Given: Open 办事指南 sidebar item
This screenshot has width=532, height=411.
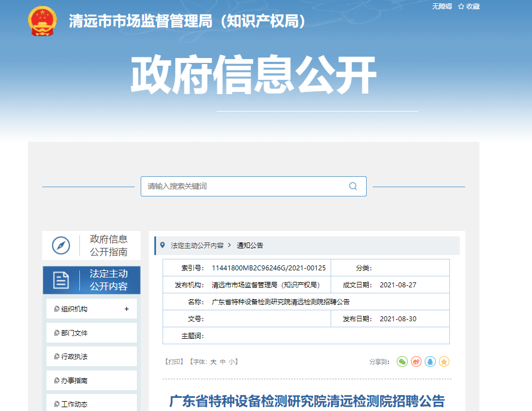Looking at the screenshot, I should (x=91, y=380).
